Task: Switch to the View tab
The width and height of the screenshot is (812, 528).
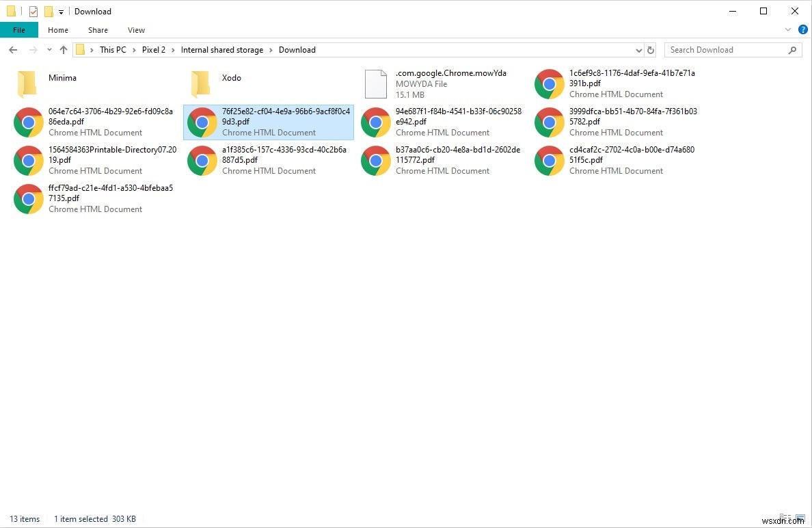Action: click(136, 30)
